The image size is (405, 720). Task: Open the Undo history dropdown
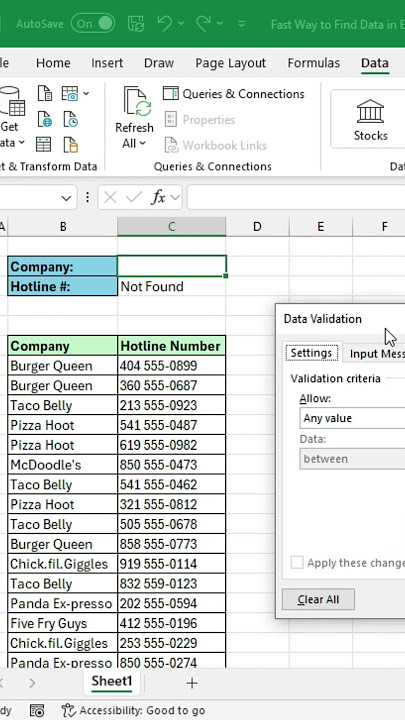coord(181,23)
